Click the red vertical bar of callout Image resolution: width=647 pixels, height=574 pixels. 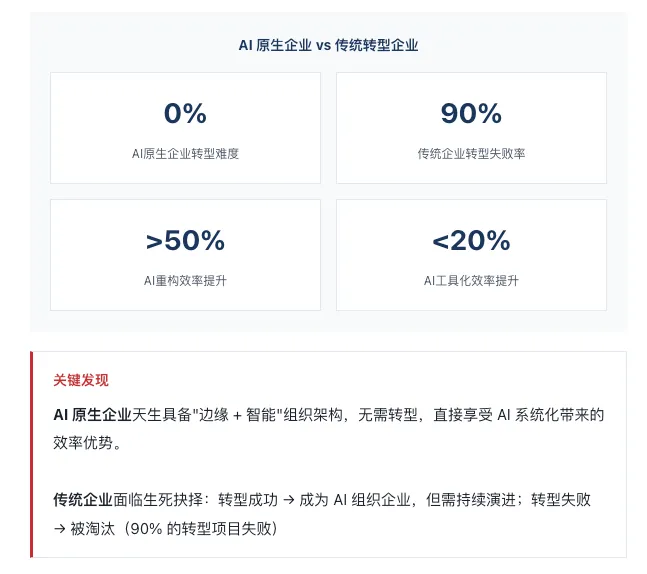(32, 454)
